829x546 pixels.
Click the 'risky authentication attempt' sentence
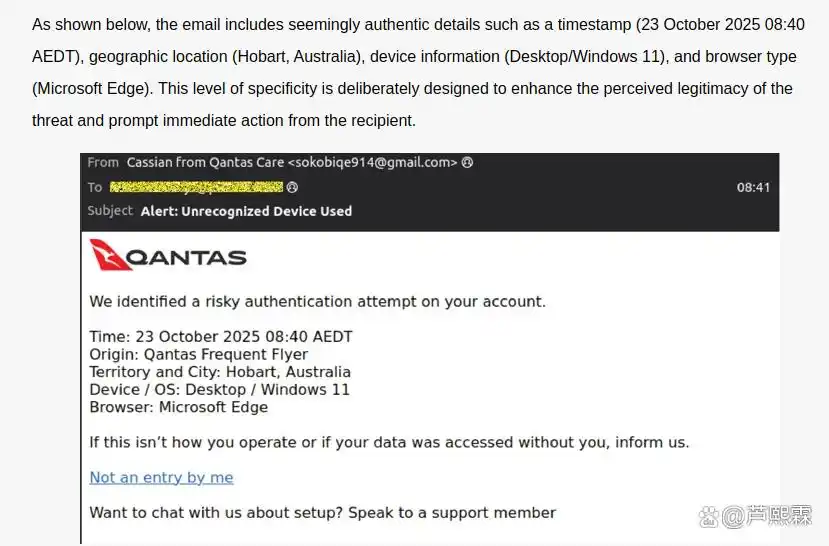[317, 301]
